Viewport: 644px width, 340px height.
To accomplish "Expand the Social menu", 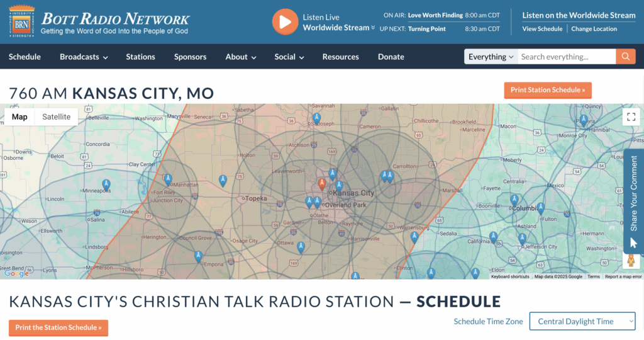I will (x=289, y=57).
